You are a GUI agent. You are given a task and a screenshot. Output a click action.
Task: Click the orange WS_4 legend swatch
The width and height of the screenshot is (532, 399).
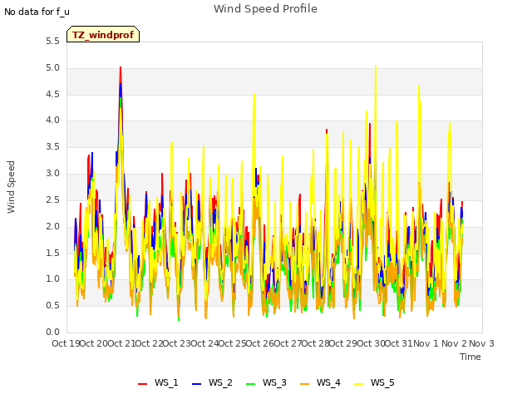click(305, 384)
